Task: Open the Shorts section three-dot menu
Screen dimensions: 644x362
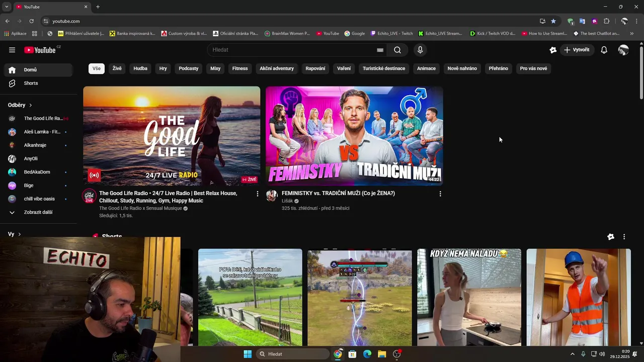Action: [x=624, y=236]
